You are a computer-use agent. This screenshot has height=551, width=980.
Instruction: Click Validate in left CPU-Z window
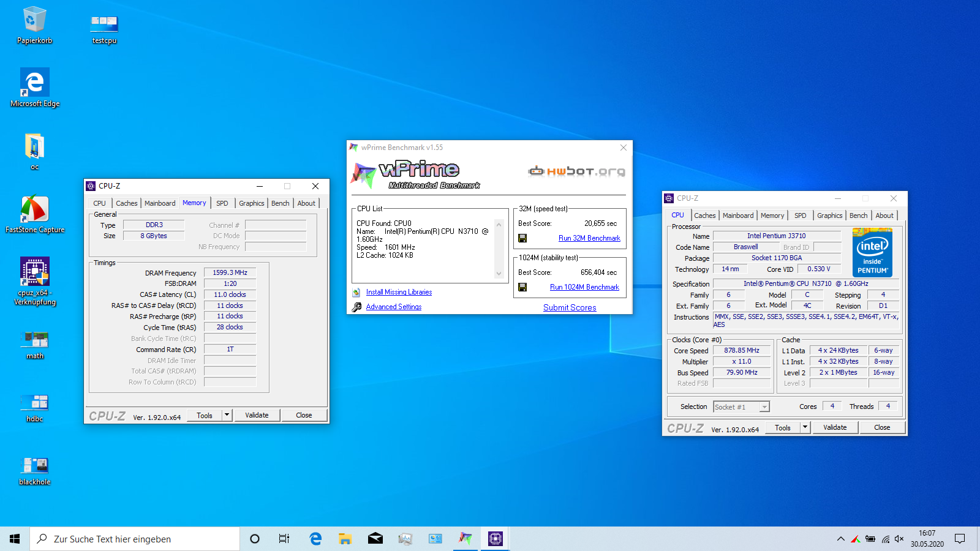[257, 415]
